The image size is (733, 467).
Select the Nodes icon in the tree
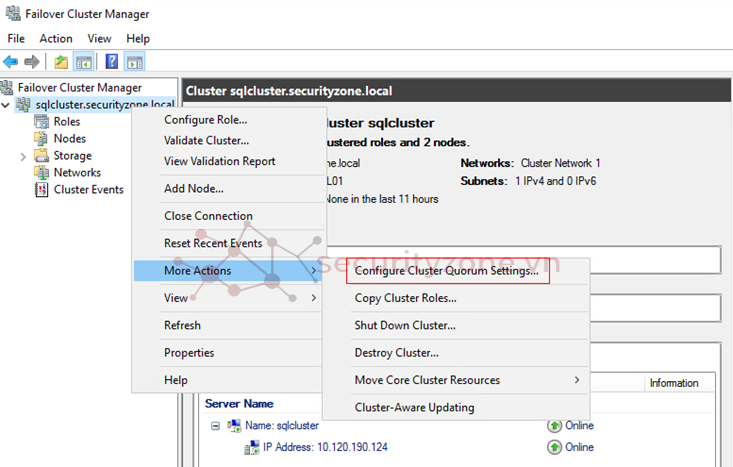(42, 139)
